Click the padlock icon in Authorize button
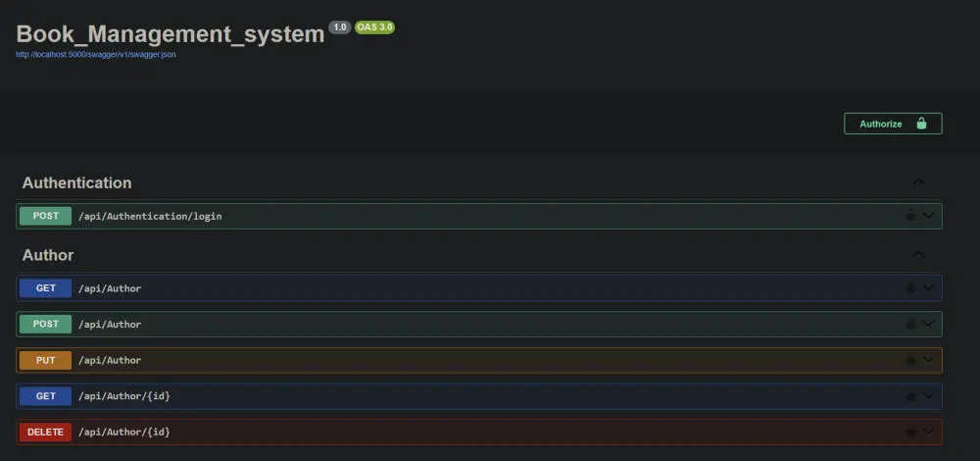The width and height of the screenshot is (980, 461). pos(921,124)
